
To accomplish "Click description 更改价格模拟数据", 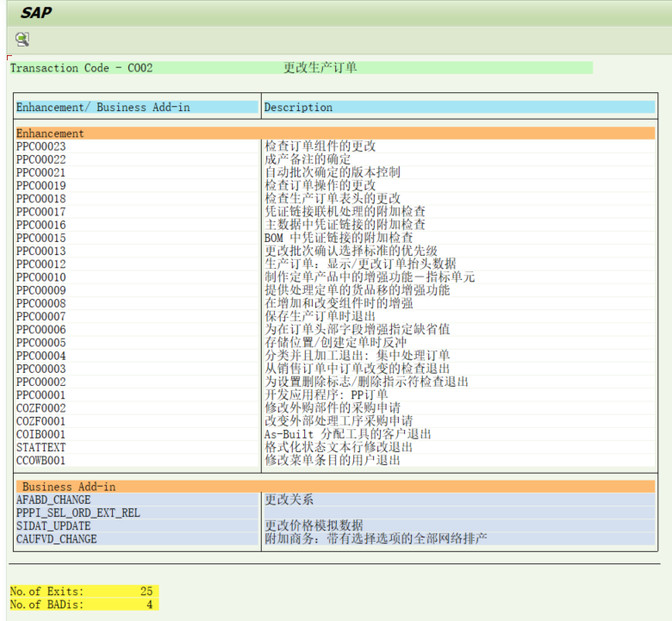I will (x=314, y=526).
